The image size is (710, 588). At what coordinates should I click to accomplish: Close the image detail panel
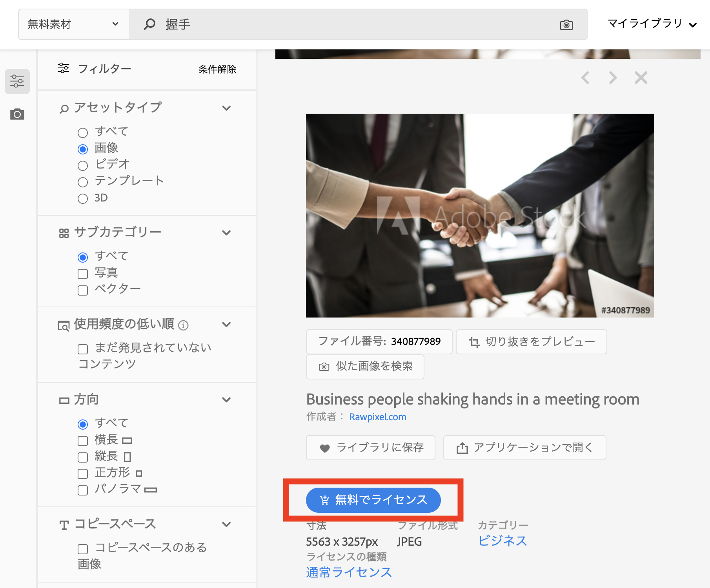click(x=641, y=78)
